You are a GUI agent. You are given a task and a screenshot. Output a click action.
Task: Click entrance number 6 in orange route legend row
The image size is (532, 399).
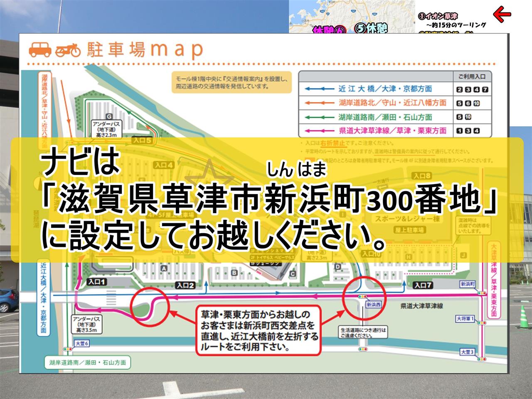pyautogui.click(x=468, y=103)
